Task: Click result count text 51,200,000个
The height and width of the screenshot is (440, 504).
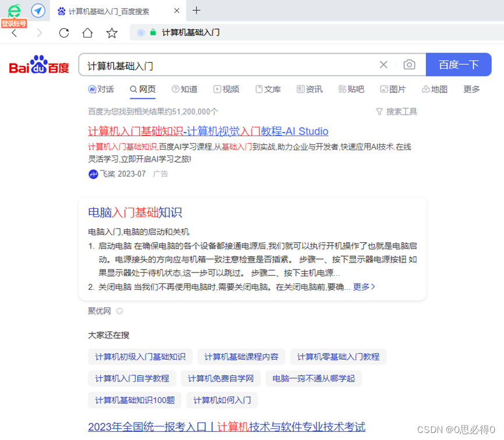Action: coord(195,111)
